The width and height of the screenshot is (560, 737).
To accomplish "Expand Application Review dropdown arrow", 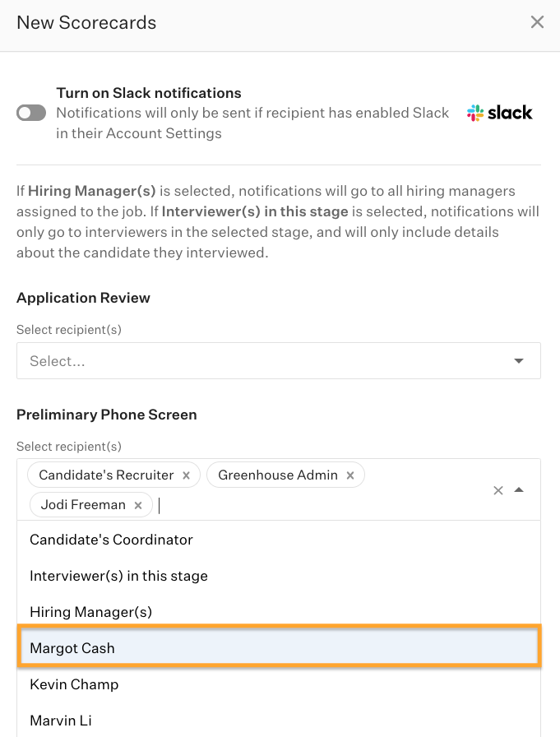I will (x=519, y=361).
